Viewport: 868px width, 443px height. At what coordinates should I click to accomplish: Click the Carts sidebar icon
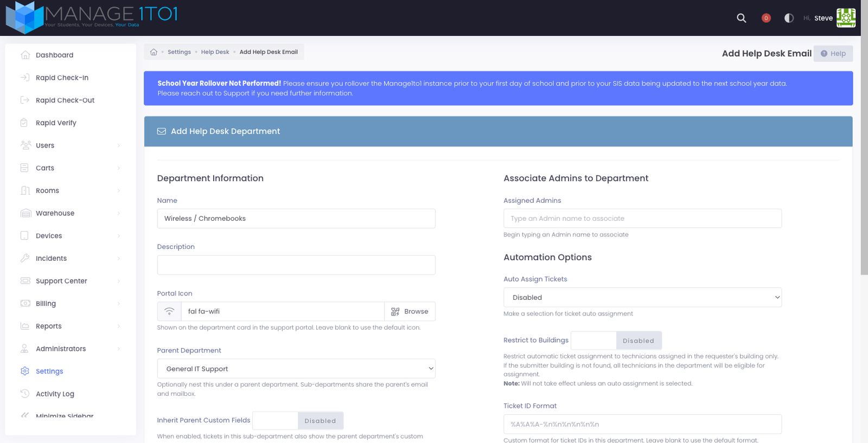(24, 168)
